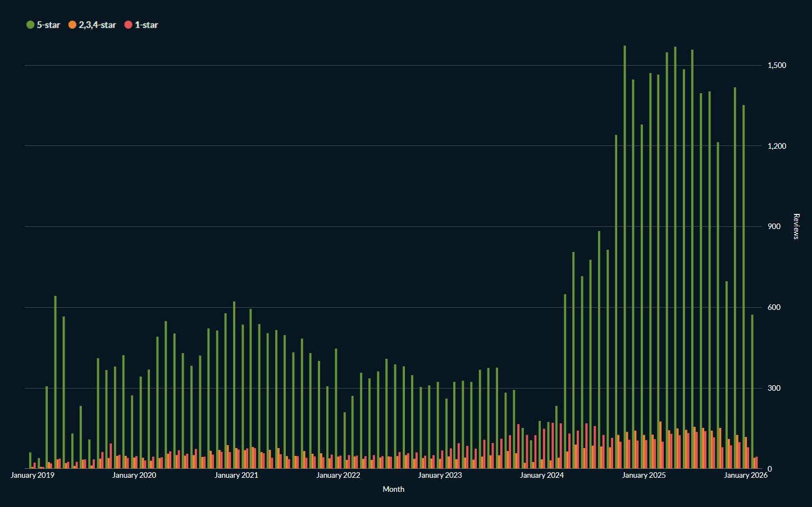This screenshot has height=507, width=812.
Task: Click the 900 gridline on the chart
Action: pos(393,226)
